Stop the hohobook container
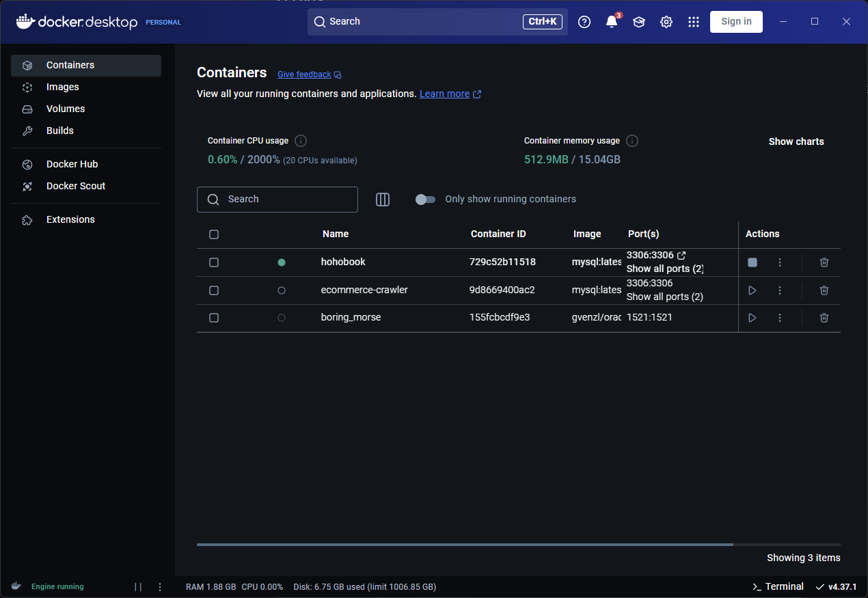 tap(752, 262)
